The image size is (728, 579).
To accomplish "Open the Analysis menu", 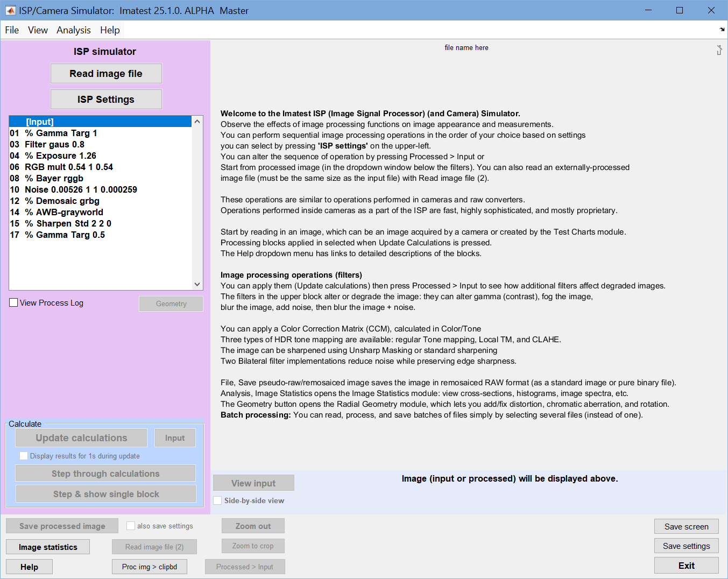I will tap(74, 30).
